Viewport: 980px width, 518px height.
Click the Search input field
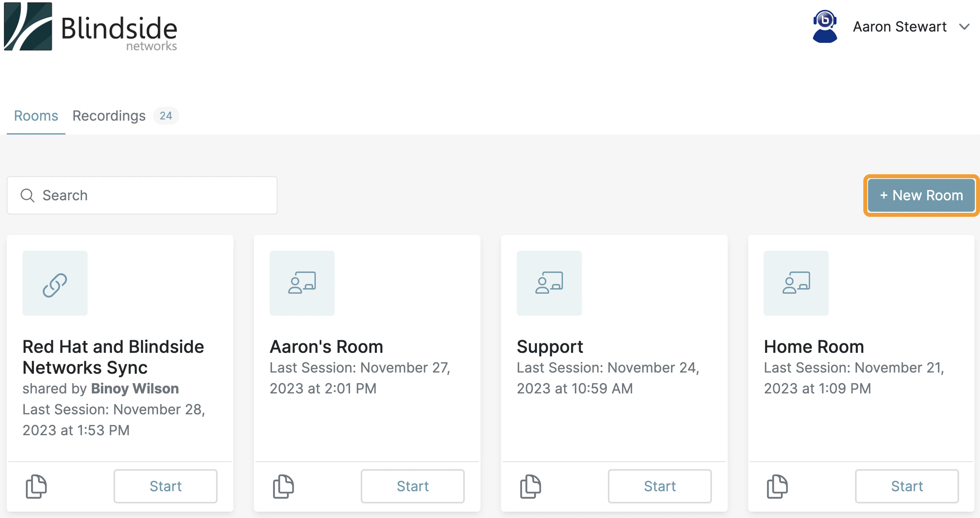pyautogui.click(x=142, y=195)
